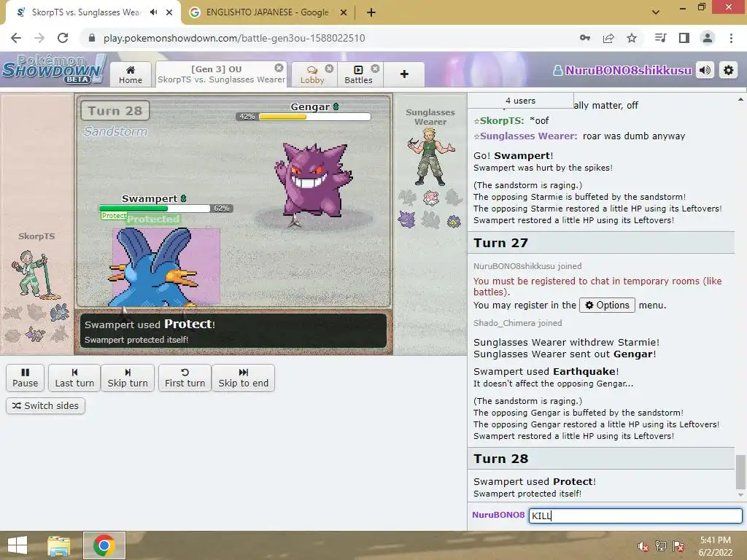Expand tab search chevron
Image resolution: width=747 pixels, height=560 pixels.
(656, 12)
